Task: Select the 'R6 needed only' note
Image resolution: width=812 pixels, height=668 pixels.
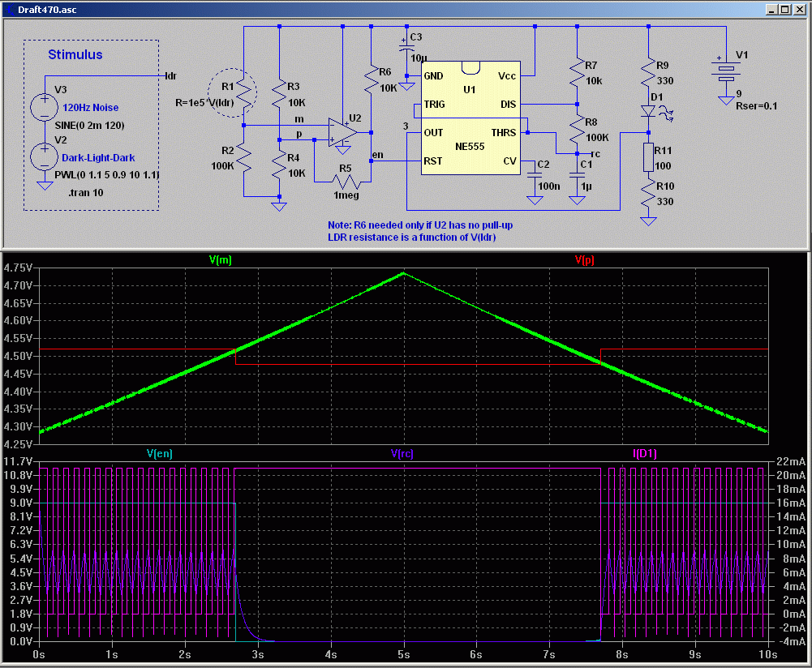Action: [420, 225]
